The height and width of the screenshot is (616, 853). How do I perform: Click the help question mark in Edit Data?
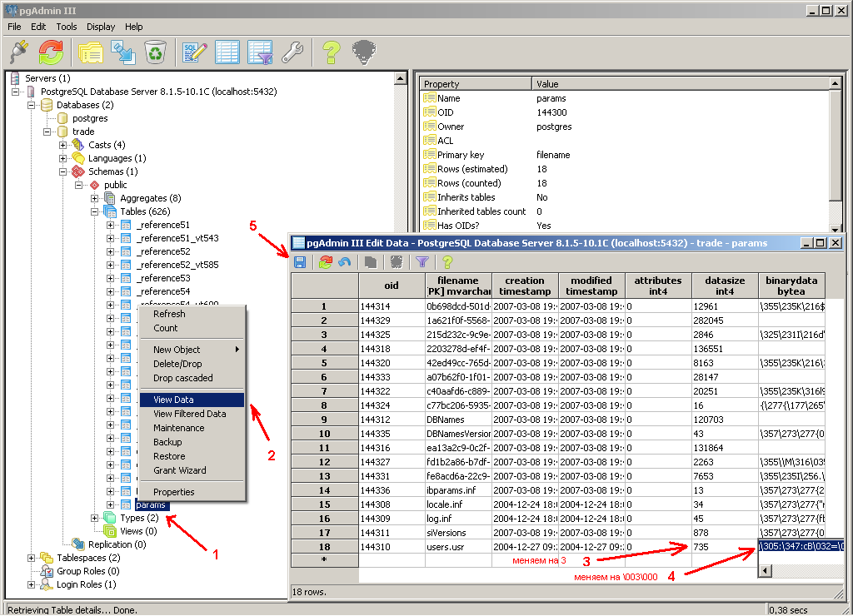click(x=447, y=262)
